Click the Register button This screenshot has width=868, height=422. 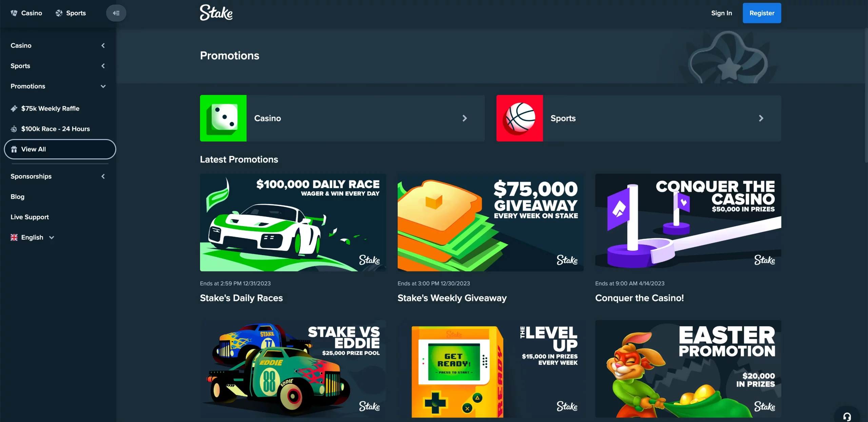(762, 13)
